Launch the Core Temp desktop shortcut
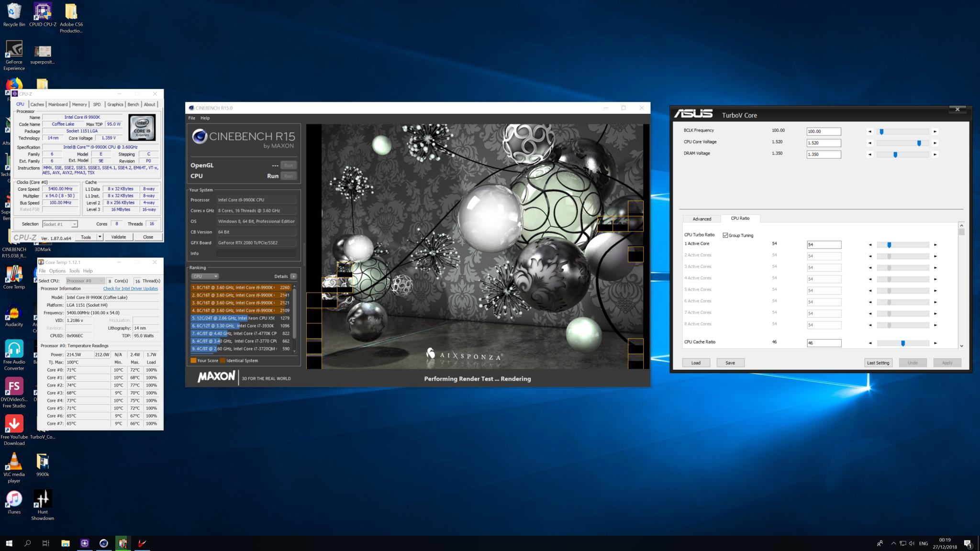The height and width of the screenshot is (551, 980). 14,278
